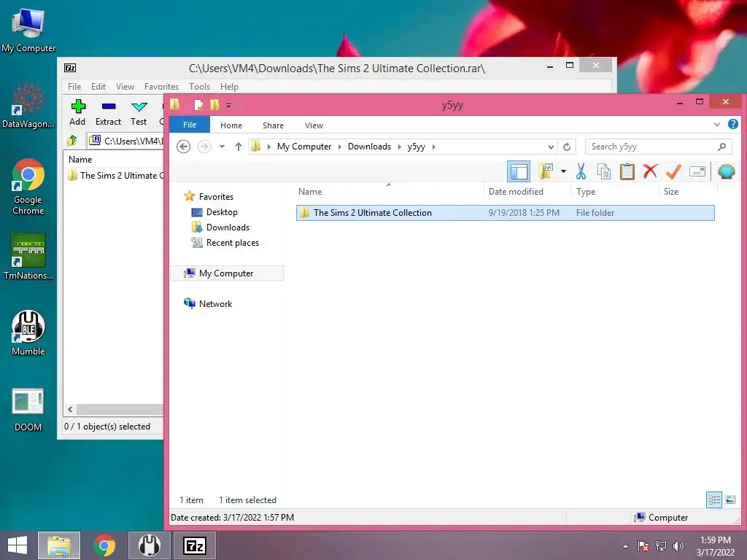Click the My Computer breadcrumb segment
The image size is (747, 560).
pos(304,147)
